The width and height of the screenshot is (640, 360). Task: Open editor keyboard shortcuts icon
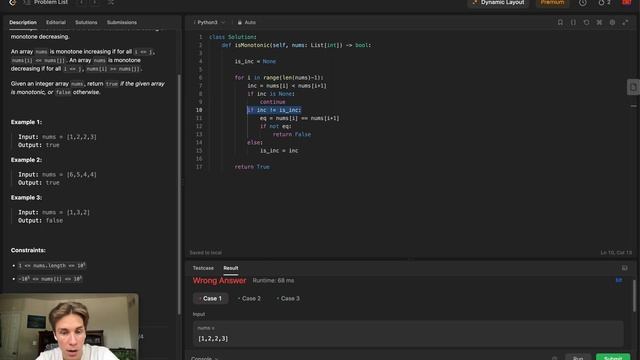point(599,22)
